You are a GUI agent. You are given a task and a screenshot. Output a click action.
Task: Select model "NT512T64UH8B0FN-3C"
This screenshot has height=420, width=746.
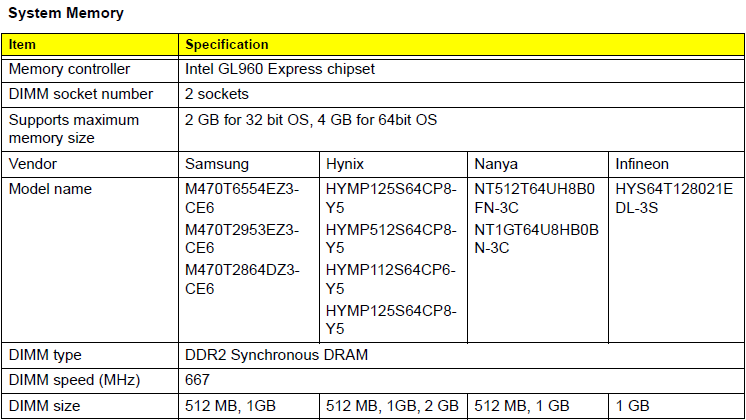pyautogui.click(x=534, y=198)
